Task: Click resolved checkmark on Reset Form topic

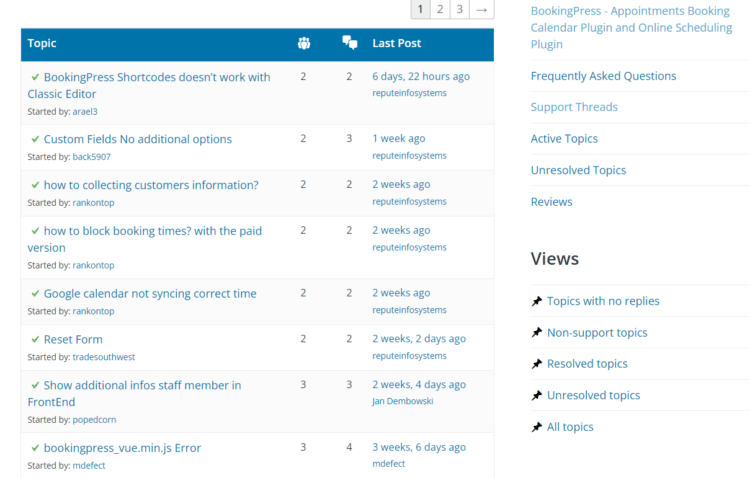Action: (35, 339)
